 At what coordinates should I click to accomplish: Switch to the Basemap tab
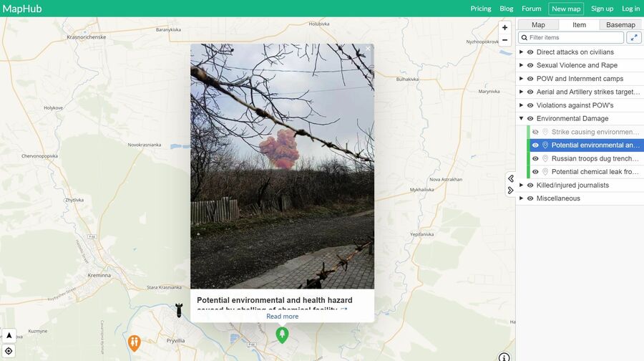(620, 25)
